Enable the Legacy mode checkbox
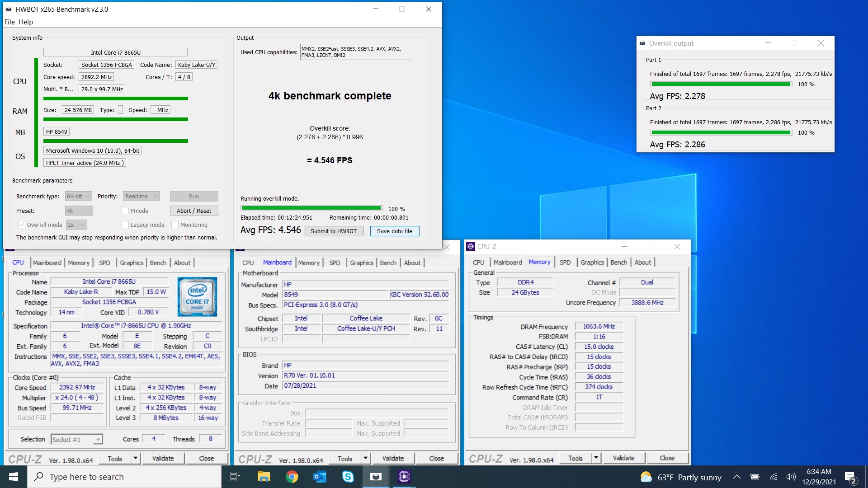Viewport: 868px width, 488px height. [125, 225]
